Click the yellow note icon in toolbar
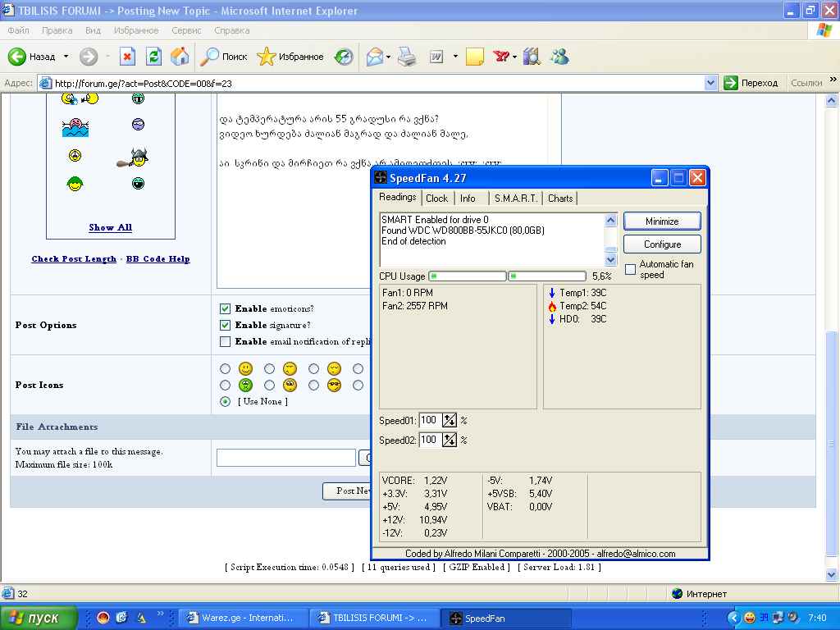840x630 pixels. pyautogui.click(x=475, y=57)
